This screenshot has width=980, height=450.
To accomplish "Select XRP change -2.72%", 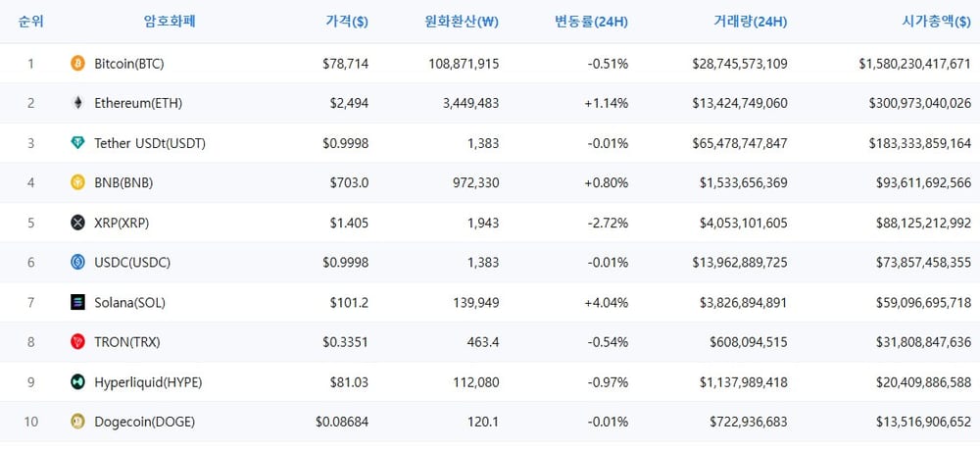I will tap(608, 224).
